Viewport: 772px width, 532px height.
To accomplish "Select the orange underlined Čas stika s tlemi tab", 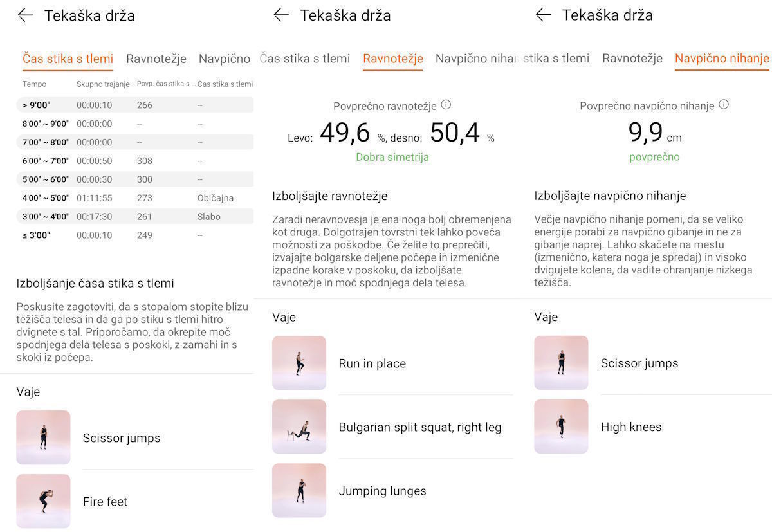I will [x=68, y=59].
